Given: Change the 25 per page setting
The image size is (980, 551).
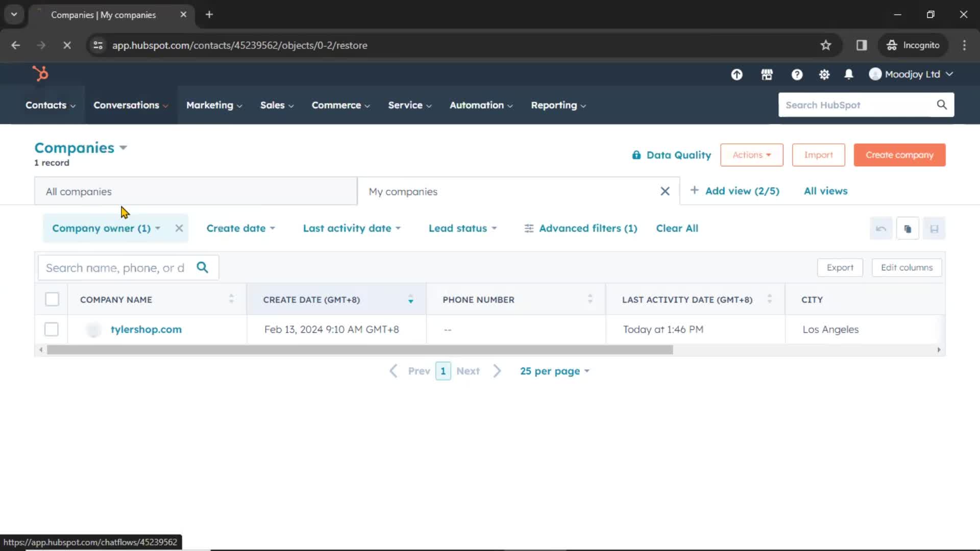Looking at the screenshot, I should pos(555,371).
